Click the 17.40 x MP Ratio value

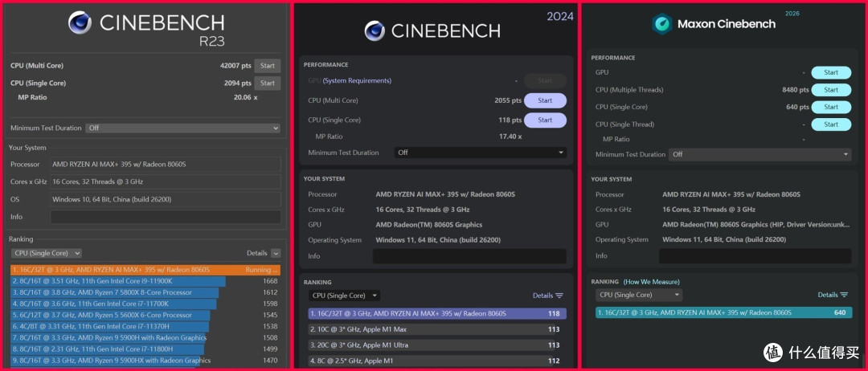pos(510,136)
